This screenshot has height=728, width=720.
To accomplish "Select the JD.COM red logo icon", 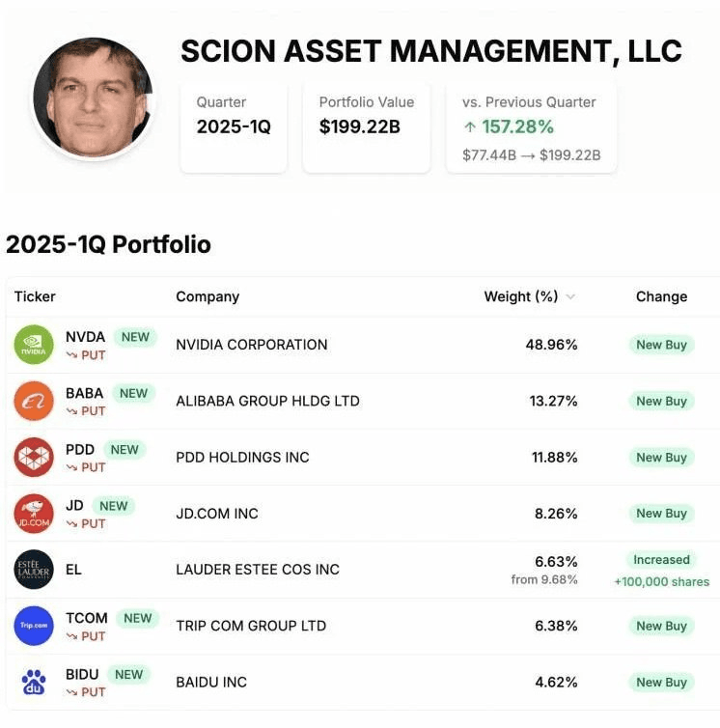I will point(34,514).
